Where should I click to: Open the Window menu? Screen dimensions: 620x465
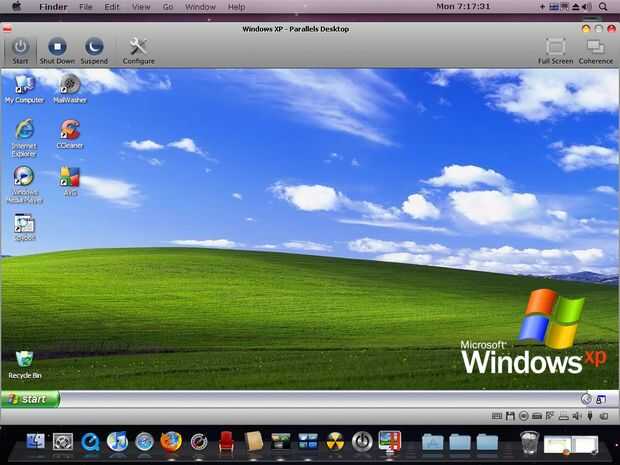(200, 7)
